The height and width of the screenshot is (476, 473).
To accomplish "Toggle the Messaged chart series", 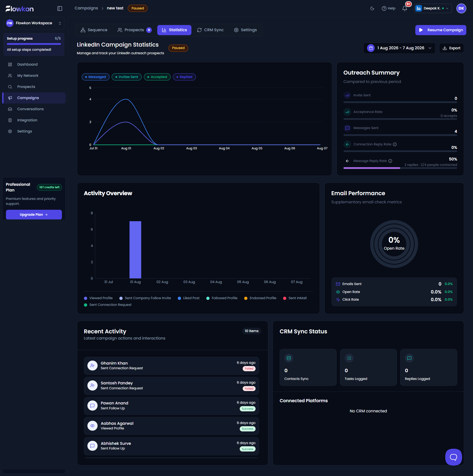I will [x=96, y=77].
